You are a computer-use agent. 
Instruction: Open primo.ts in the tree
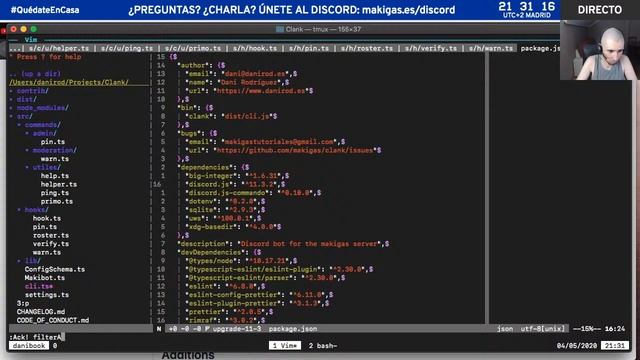point(57,202)
